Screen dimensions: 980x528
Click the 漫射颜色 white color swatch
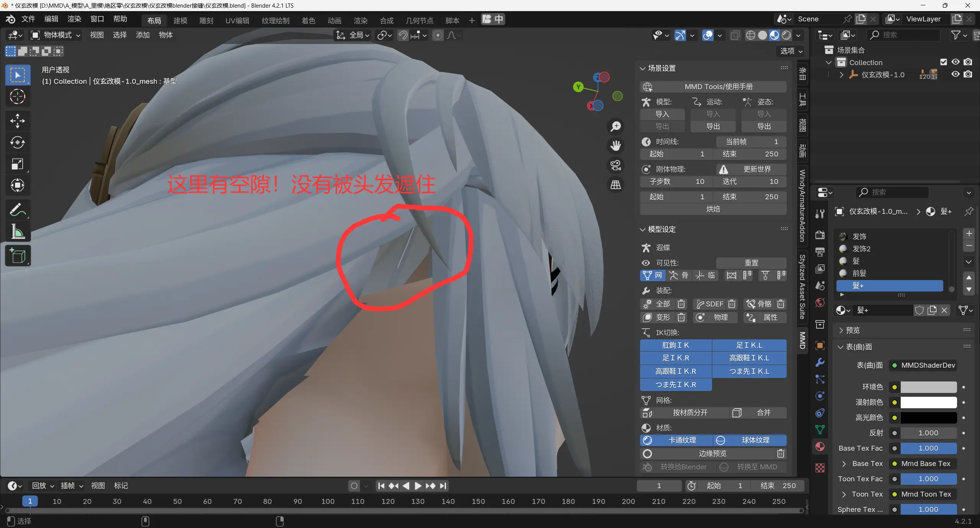[x=928, y=402]
